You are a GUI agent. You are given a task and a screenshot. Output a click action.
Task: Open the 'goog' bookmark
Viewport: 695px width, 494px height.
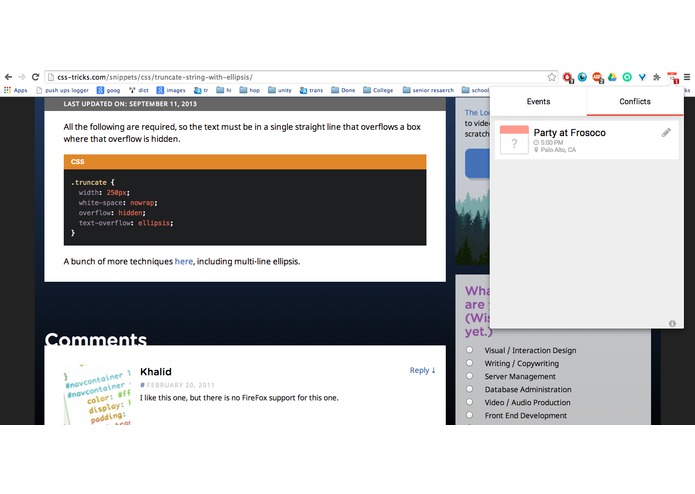click(109, 90)
